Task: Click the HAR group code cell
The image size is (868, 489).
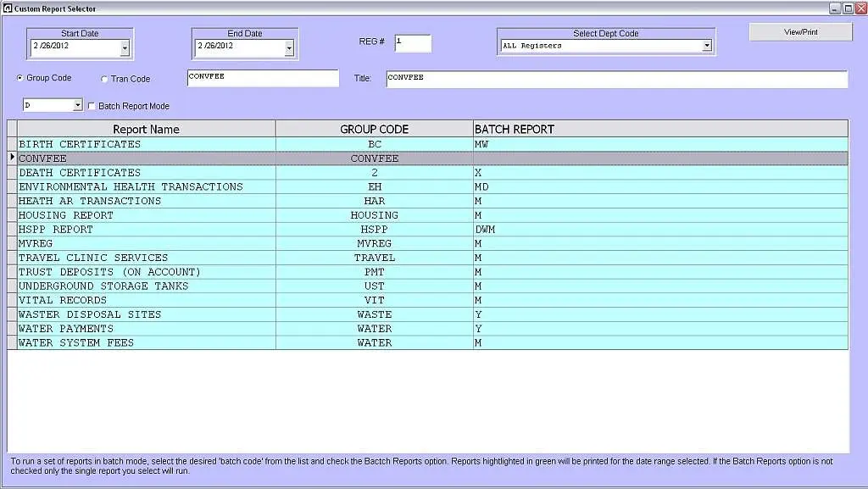Action: 374,202
